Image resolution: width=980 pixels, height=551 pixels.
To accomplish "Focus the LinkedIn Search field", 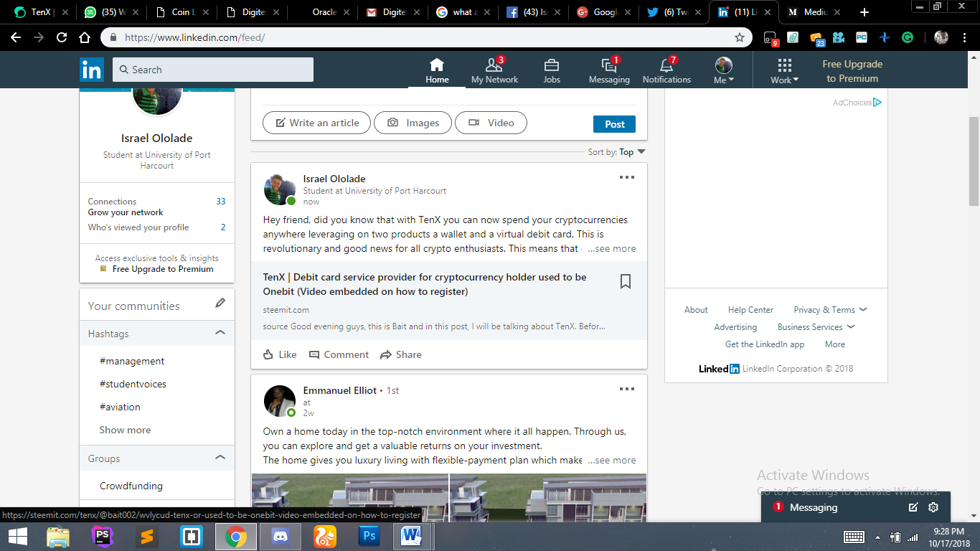I will tap(213, 70).
